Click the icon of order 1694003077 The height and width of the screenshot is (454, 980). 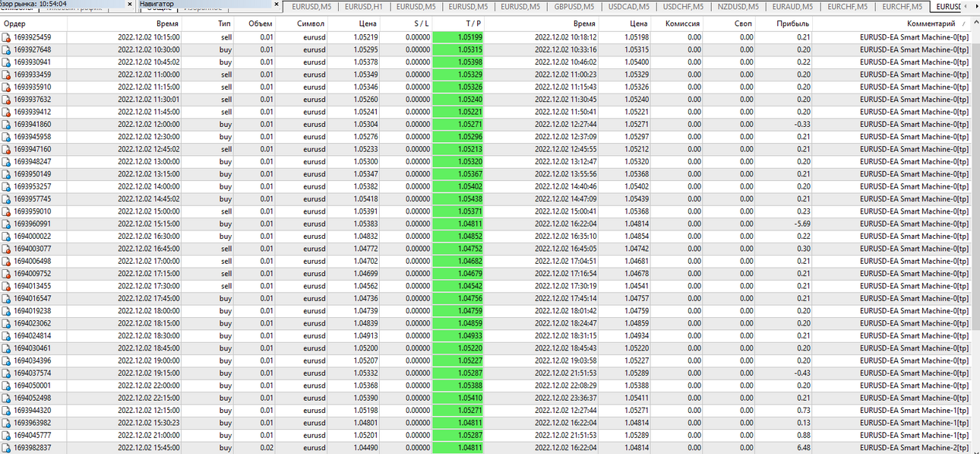(x=7, y=249)
